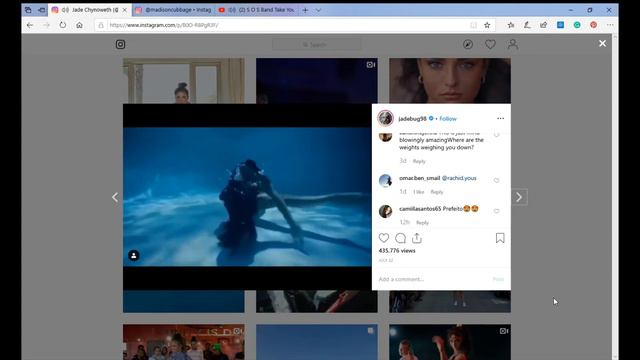Open the red circle extension icon

pyautogui.click(x=593, y=25)
